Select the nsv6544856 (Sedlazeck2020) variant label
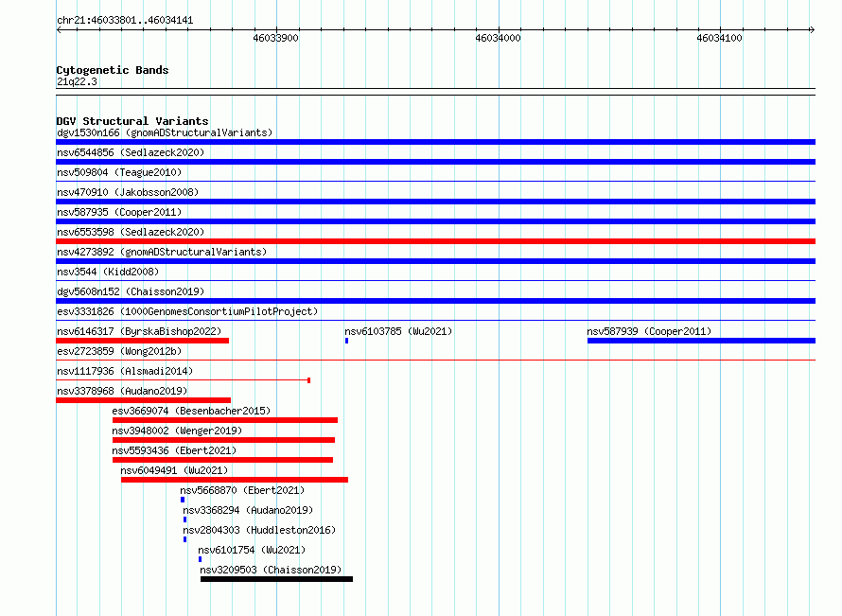 (x=131, y=152)
